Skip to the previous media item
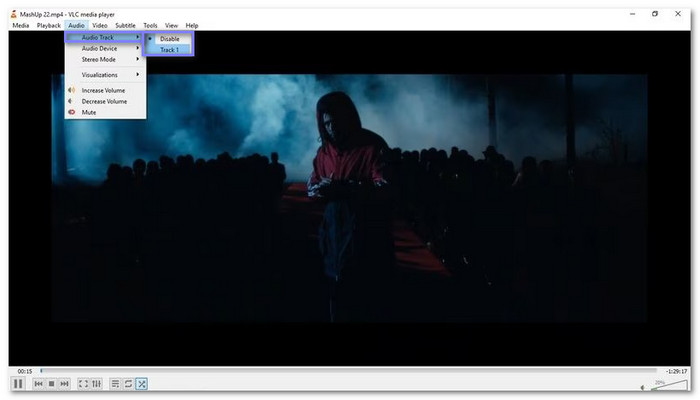700x400 pixels. [38, 383]
